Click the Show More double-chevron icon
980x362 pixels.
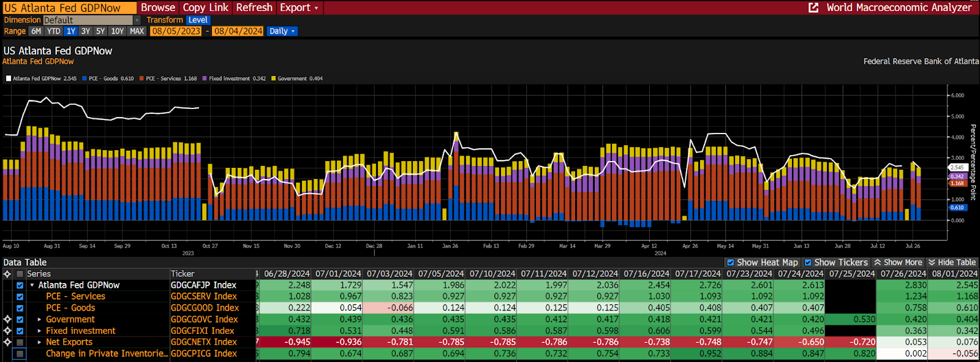coord(878,262)
